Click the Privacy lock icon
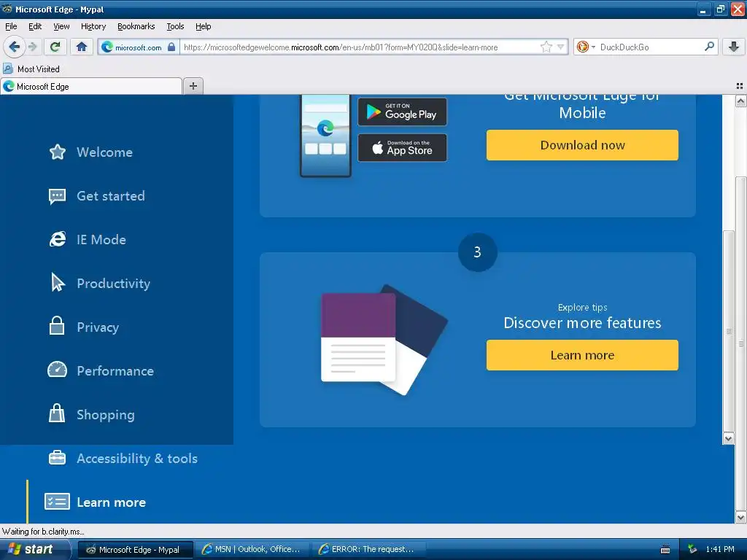747x560 pixels. 57,326
